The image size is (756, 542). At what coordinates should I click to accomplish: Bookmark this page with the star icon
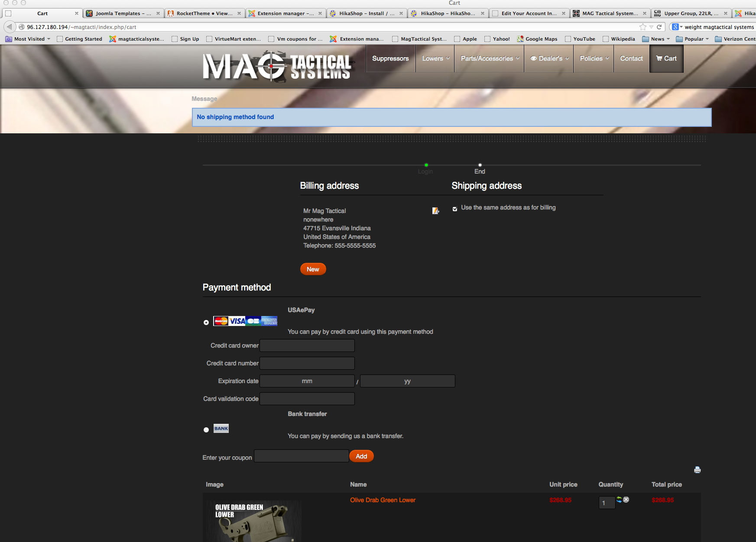pyautogui.click(x=643, y=27)
